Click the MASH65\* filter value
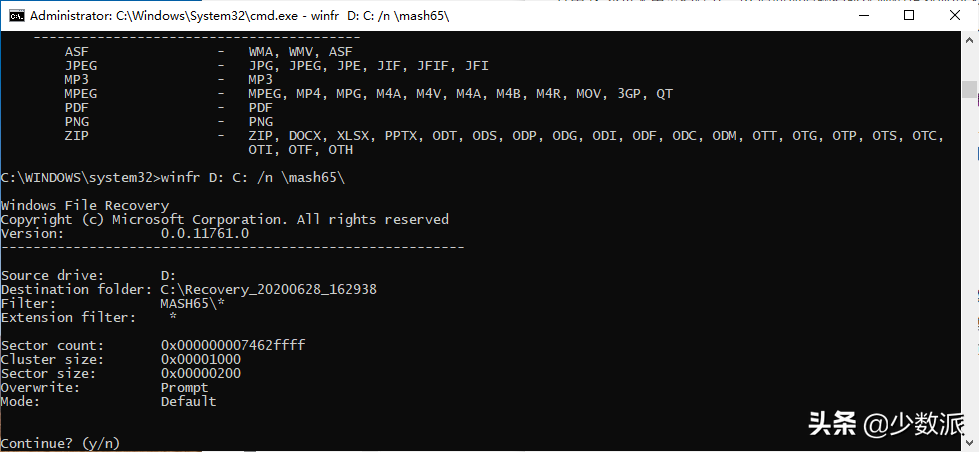Screen dimensions: 979x452 192,303
